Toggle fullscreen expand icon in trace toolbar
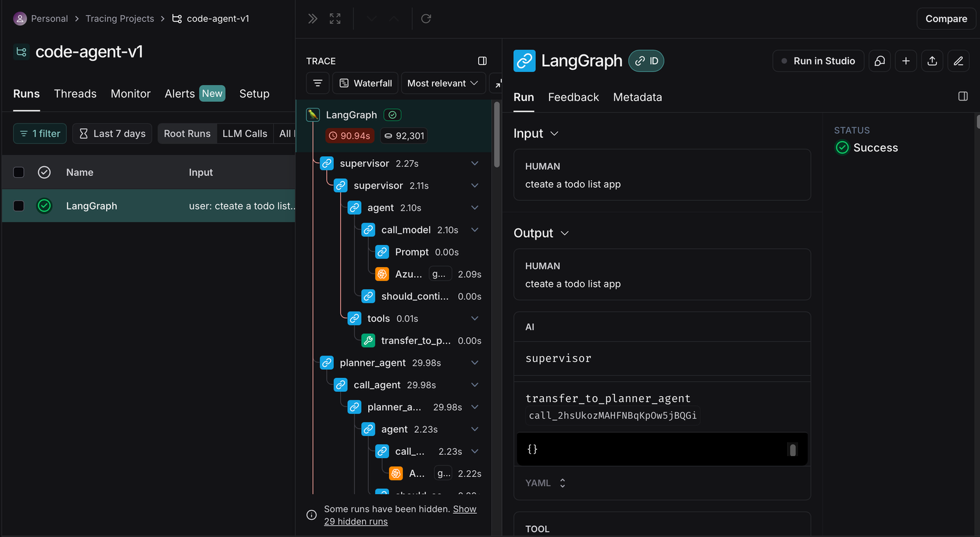980x537 pixels. 335,19
